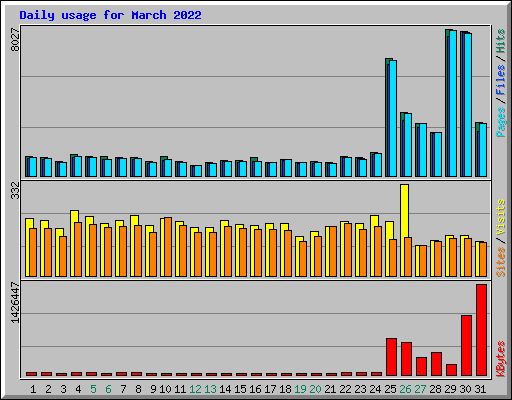Select the orange sites bar for day 10
512x400 pixels.
(168, 247)
